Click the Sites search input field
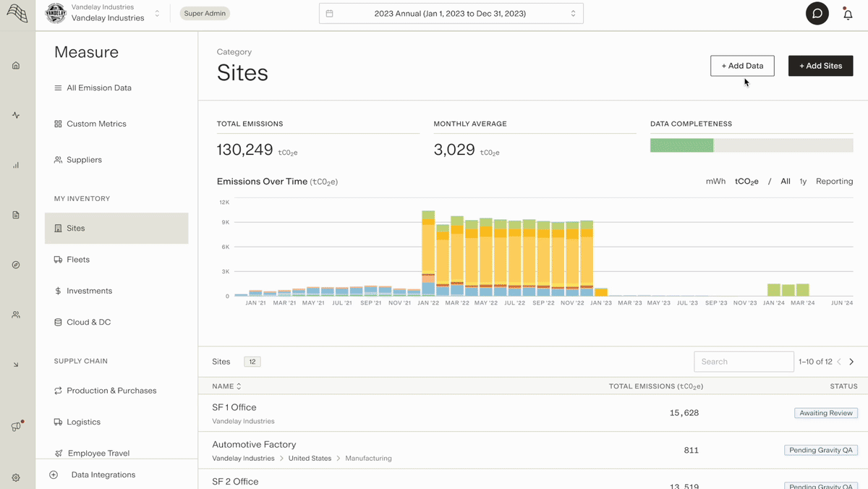Image resolution: width=868 pixels, height=489 pixels. click(x=744, y=362)
